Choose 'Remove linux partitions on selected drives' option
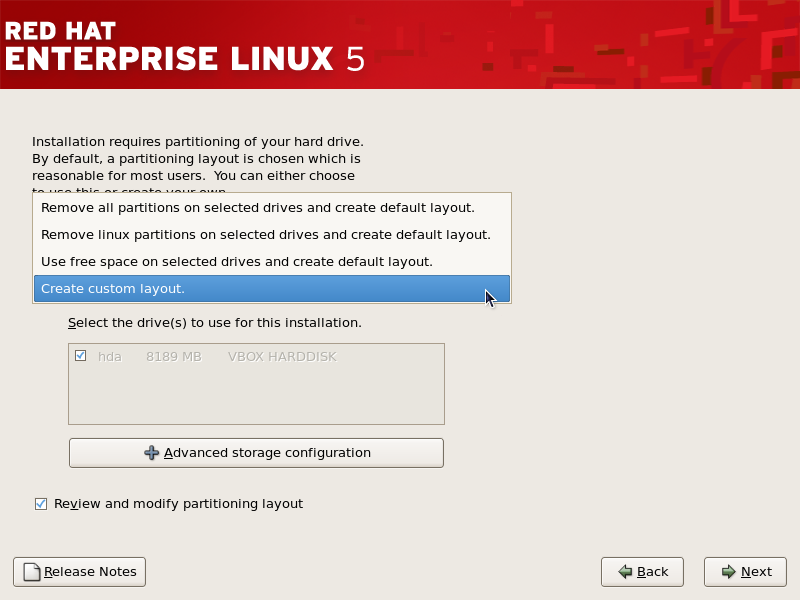Viewport: 800px width, 600px height. tap(272, 235)
